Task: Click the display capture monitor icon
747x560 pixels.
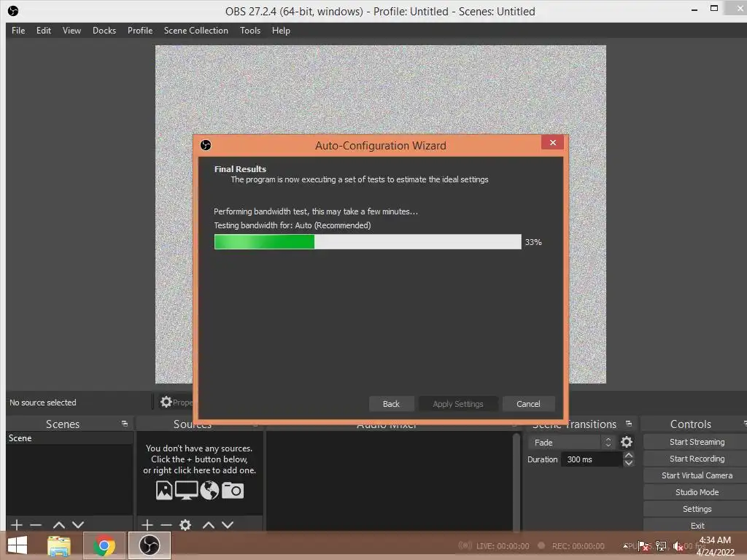Action: pos(186,490)
